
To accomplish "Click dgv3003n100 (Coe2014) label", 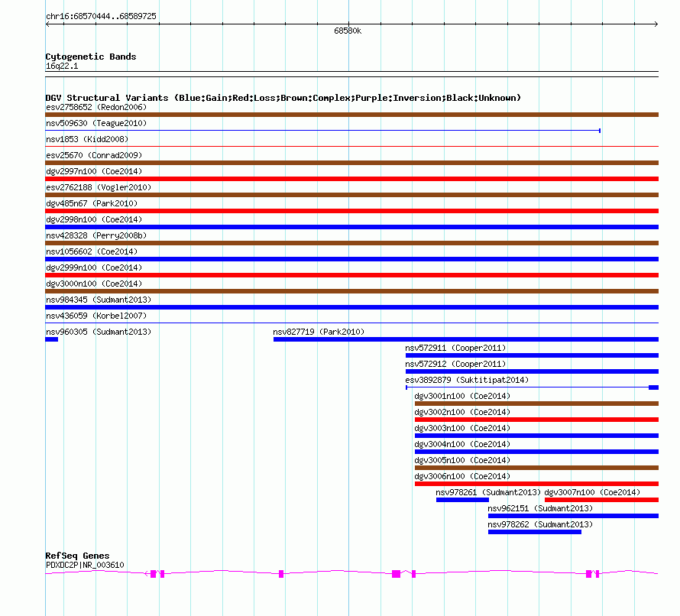I will pos(463,428).
